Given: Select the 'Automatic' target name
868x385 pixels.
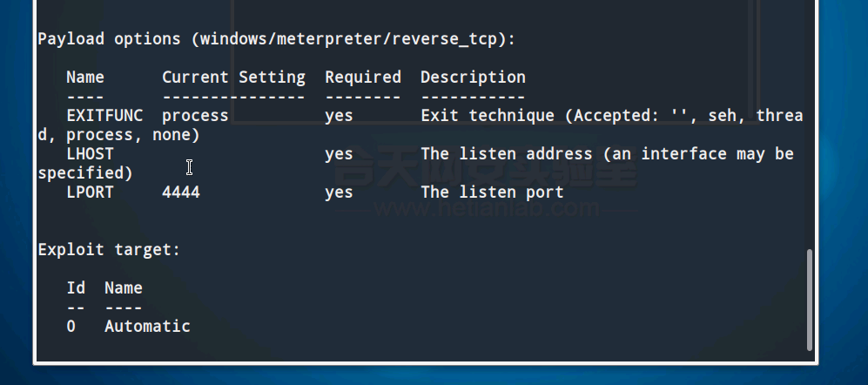Looking at the screenshot, I should 147,327.
